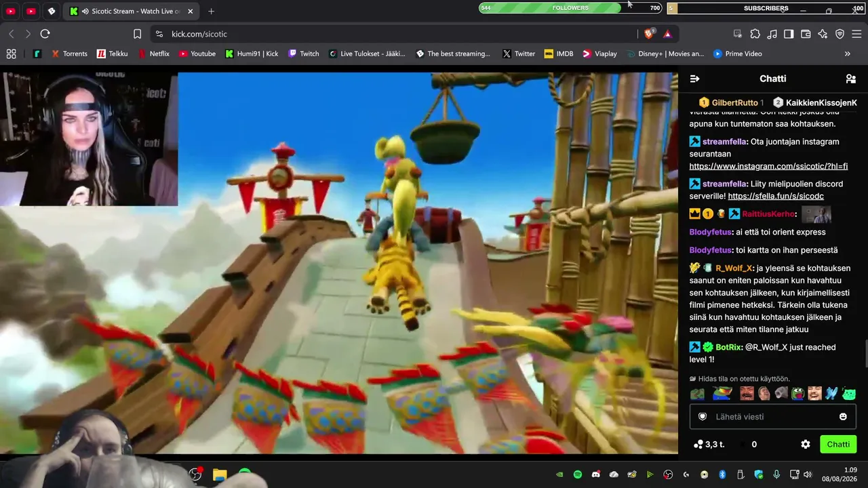Open the Brave Rewards triangle icon
Image resolution: width=868 pixels, height=488 pixels.
click(667, 34)
